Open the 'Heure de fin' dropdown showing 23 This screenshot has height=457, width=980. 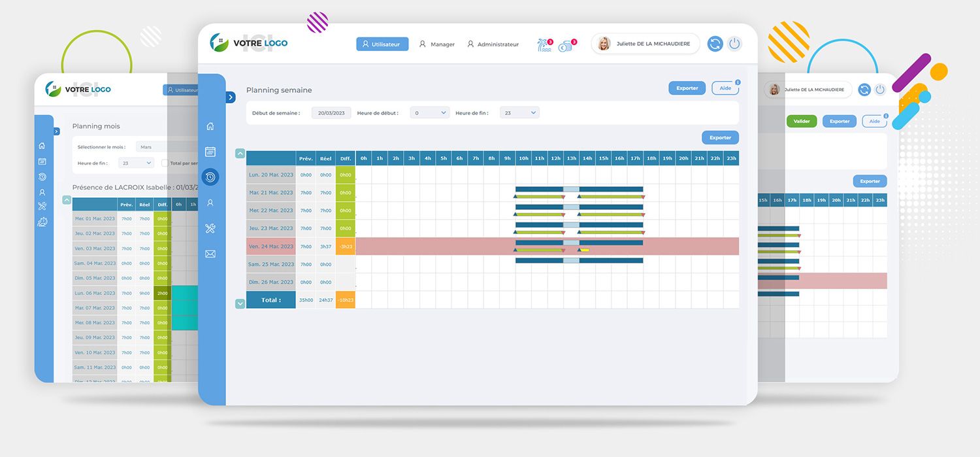click(519, 113)
